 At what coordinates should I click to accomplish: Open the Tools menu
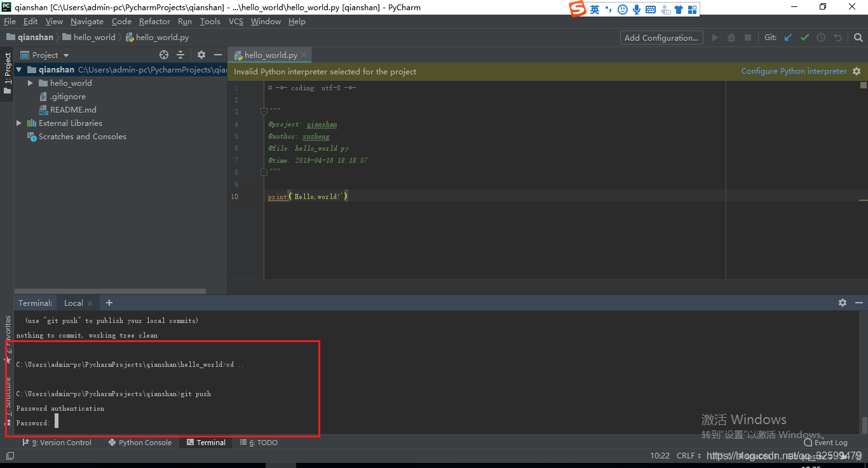pos(210,21)
